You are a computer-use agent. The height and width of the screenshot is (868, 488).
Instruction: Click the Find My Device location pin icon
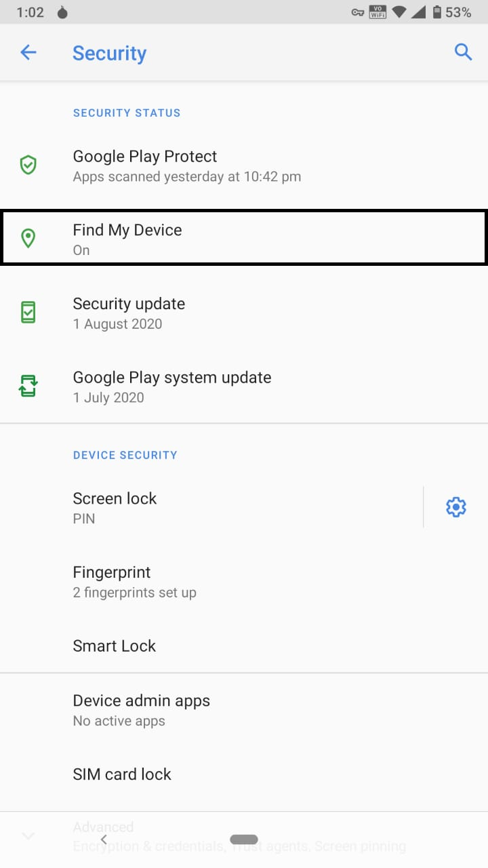pyautogui.click(x=28, y=238)
